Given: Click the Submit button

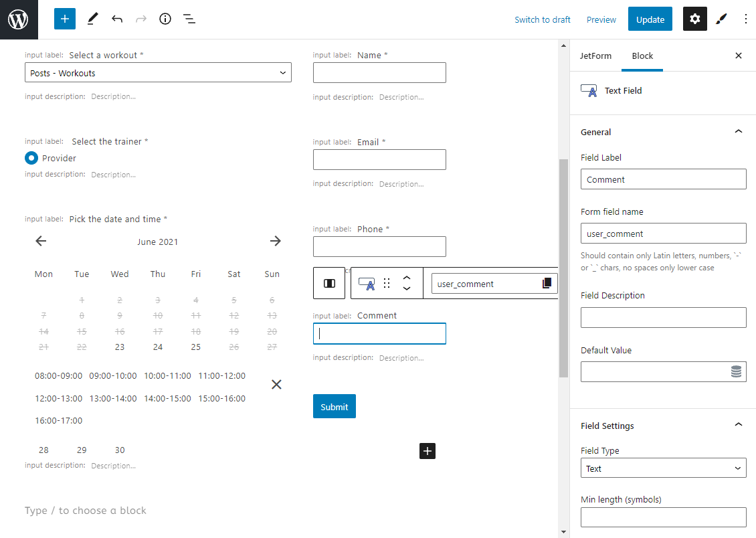Looking at the screenshot, I should pyautogui.click(x=334, y=406).
